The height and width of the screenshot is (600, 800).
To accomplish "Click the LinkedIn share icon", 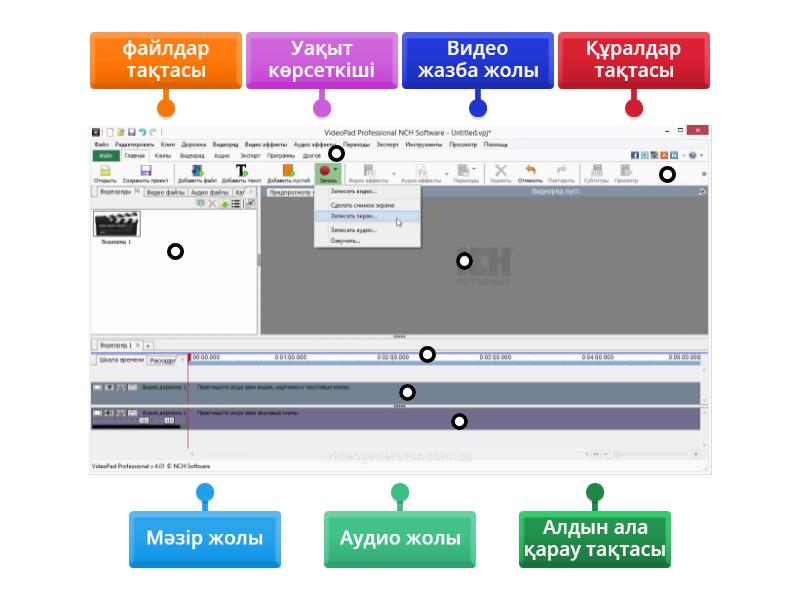I will pos(674,155).
